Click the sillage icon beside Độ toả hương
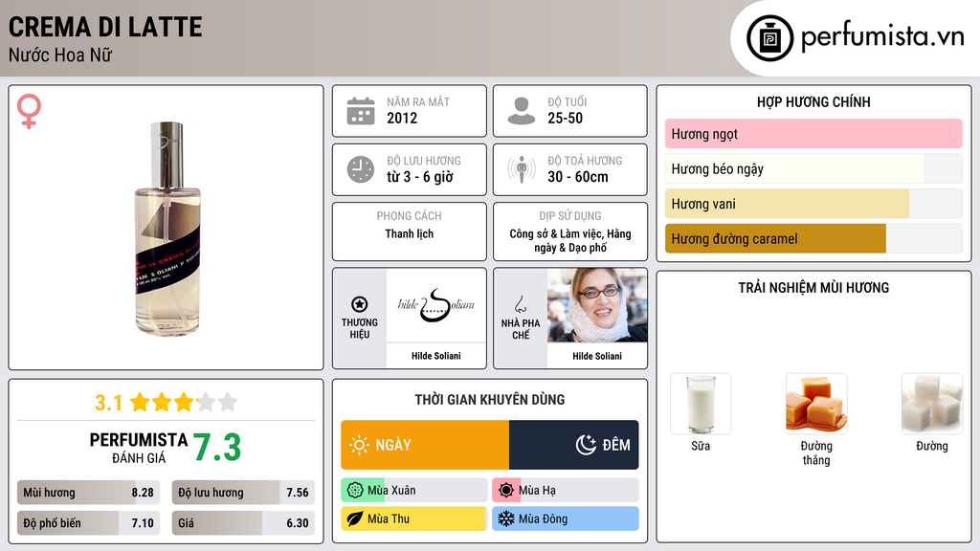Viewport: 980px width, 551px height. 522,169
